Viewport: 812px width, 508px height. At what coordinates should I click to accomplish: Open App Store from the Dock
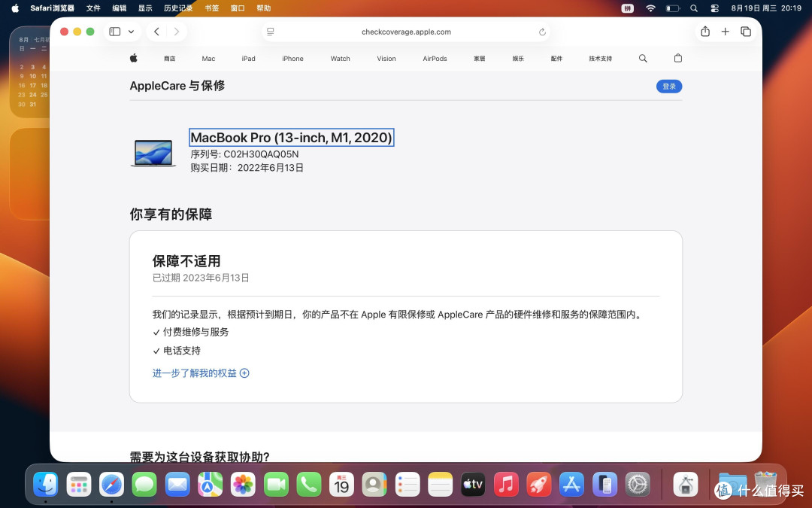[x=572, y=485]
